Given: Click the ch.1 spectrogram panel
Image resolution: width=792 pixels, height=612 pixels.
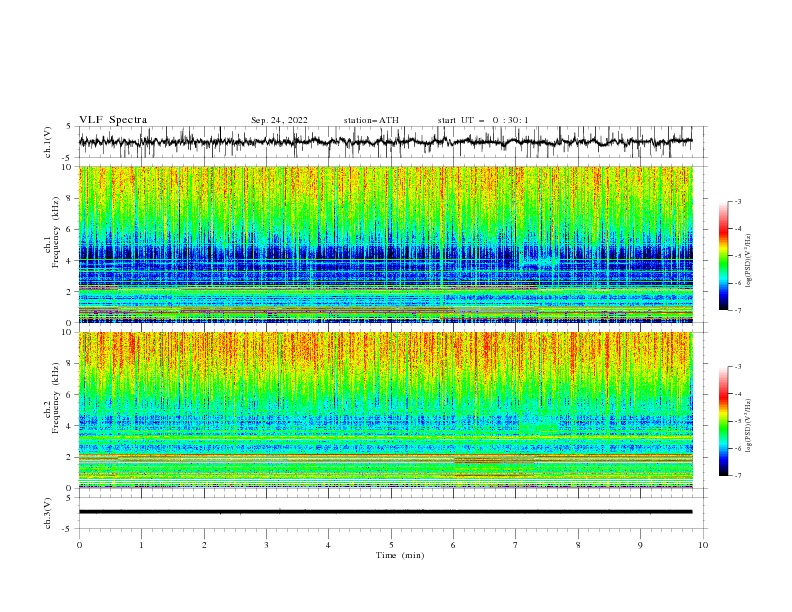Looking at the screenshot, I should click(x=385, y=244).
